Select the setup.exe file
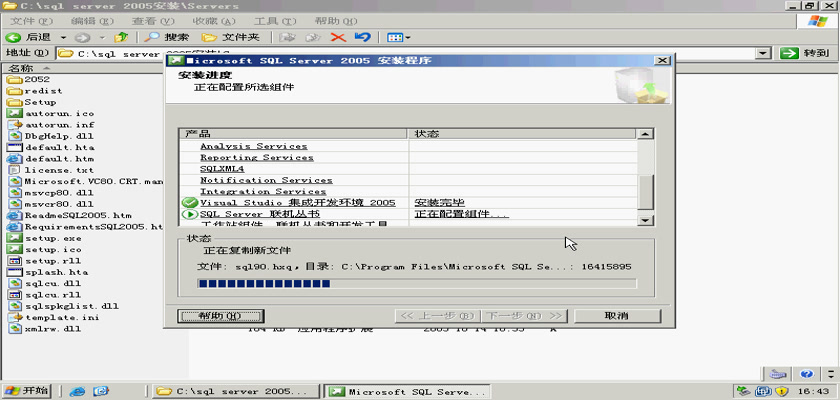 [x=45, y=238]
